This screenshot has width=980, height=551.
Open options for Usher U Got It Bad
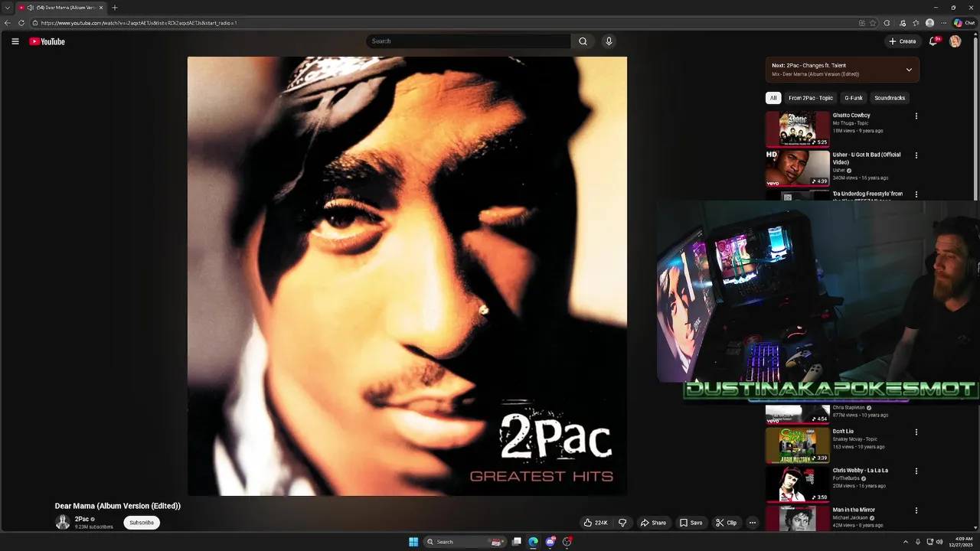coord(916,155)
